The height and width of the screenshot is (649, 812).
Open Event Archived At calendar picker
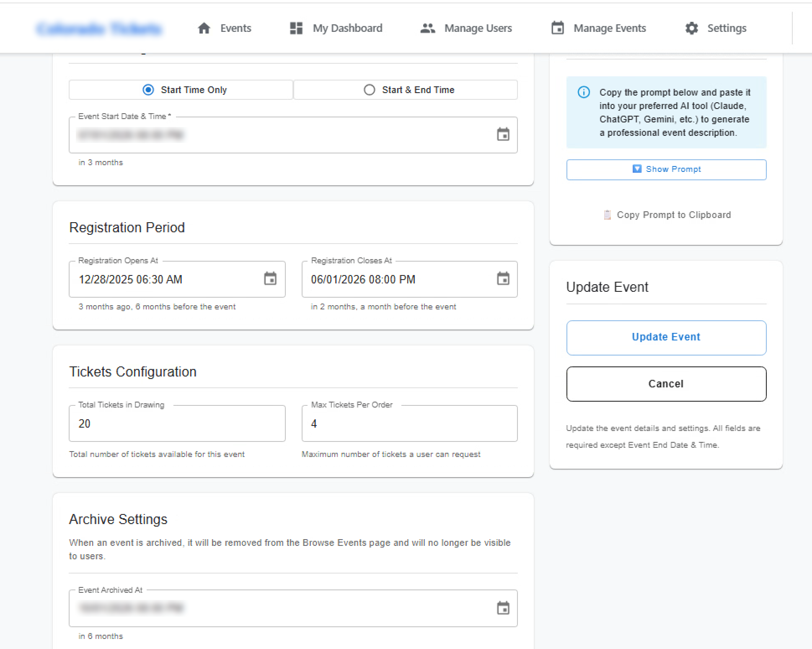(503, 608)
